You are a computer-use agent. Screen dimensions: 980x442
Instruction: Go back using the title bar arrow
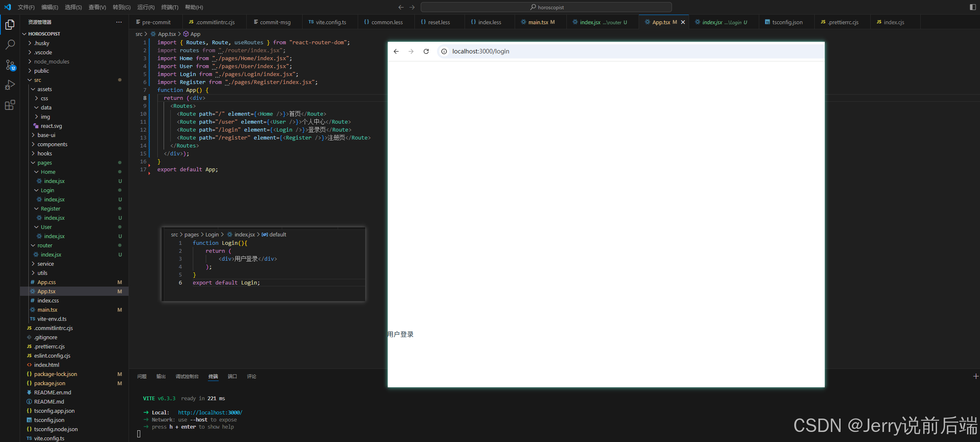(x=401, y=7)
